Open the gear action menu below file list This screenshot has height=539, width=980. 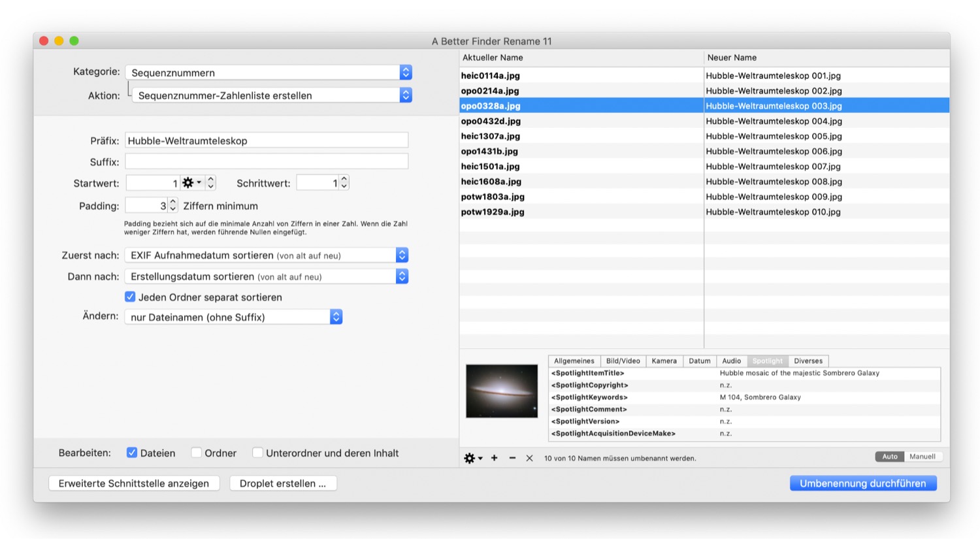pos(473,458)
